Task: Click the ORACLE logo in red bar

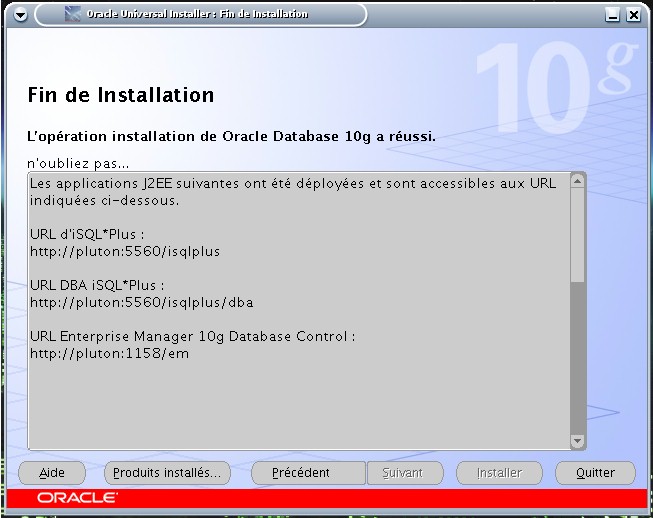Action: coord(77,498)
